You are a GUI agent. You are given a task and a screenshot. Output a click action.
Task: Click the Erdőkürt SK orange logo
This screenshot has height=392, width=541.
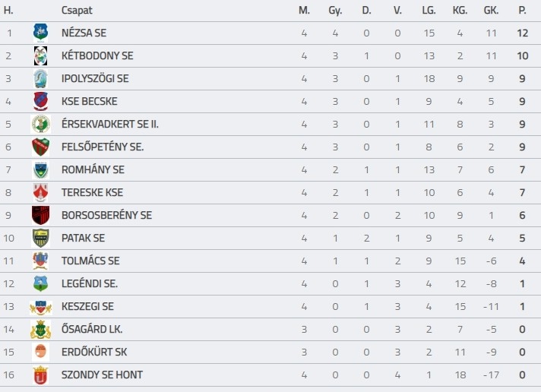(x=41, y=352)
